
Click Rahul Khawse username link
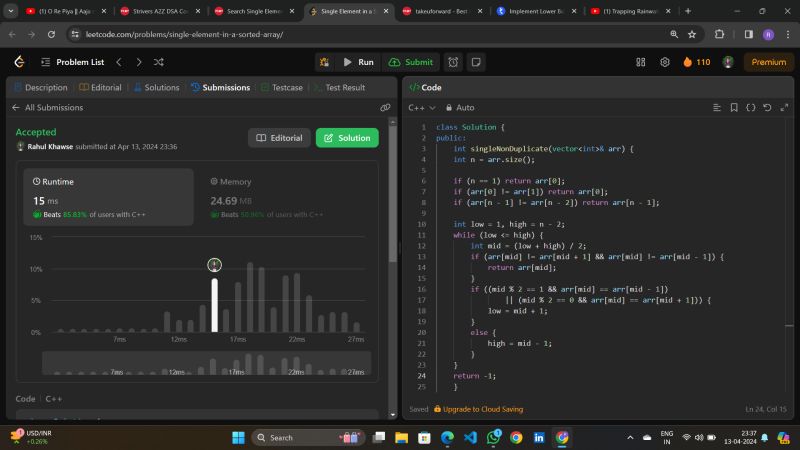[50, 146]
